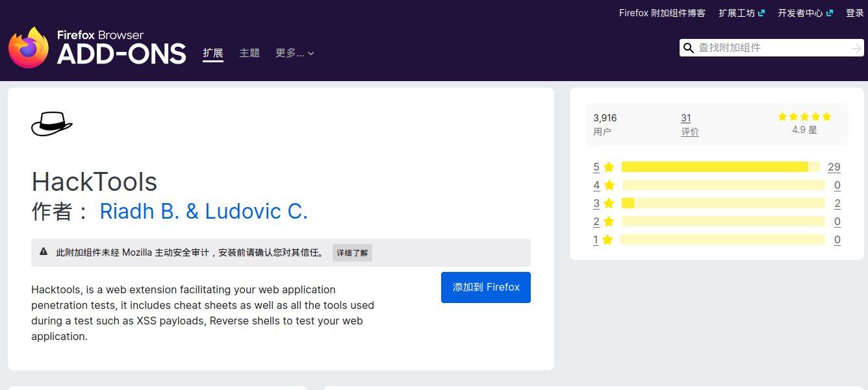
Task: Click the star icon in 1-star row
Action: pyautogui.click(x=607, y=239)
